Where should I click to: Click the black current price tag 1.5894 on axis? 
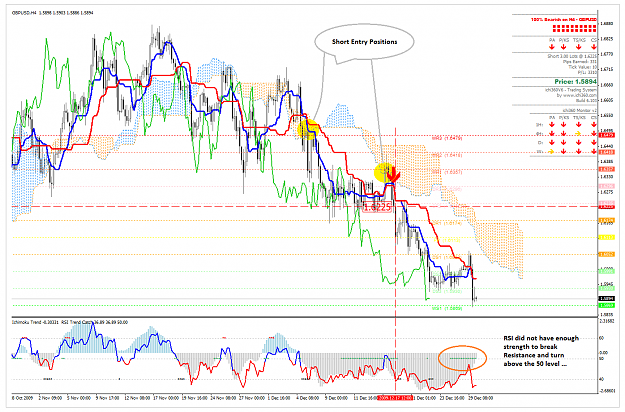click(x=607, y=298)
